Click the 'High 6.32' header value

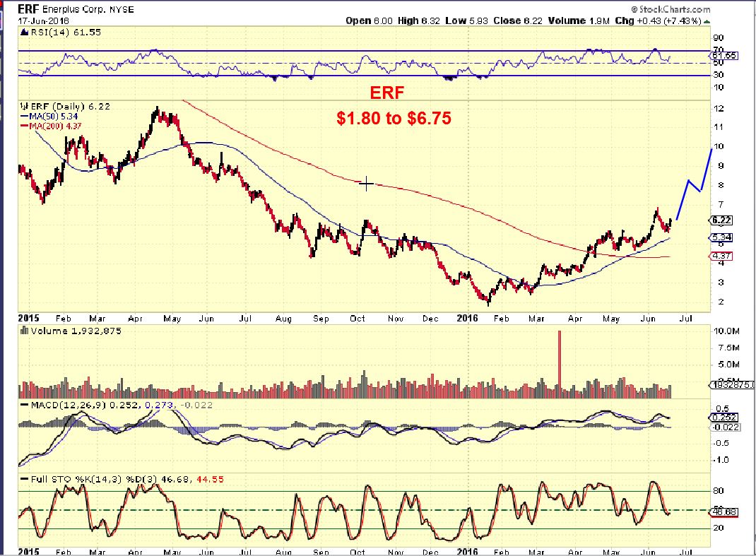[x=418, y=20]
